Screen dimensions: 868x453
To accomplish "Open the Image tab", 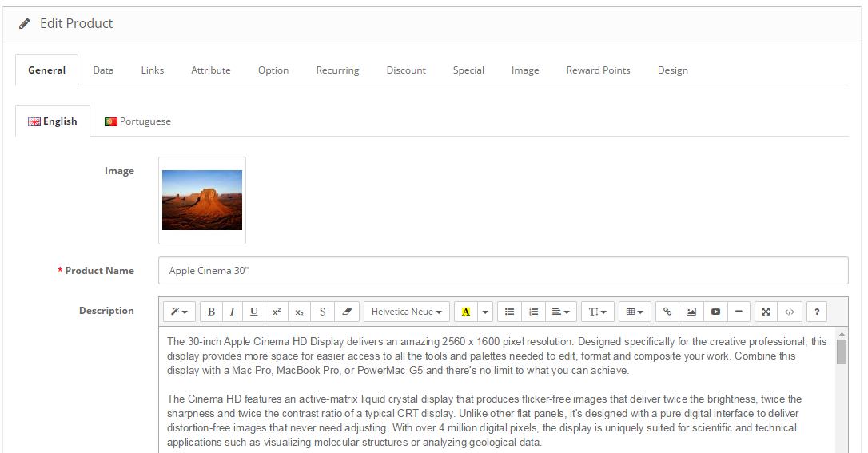I will (x=525, y=70).
